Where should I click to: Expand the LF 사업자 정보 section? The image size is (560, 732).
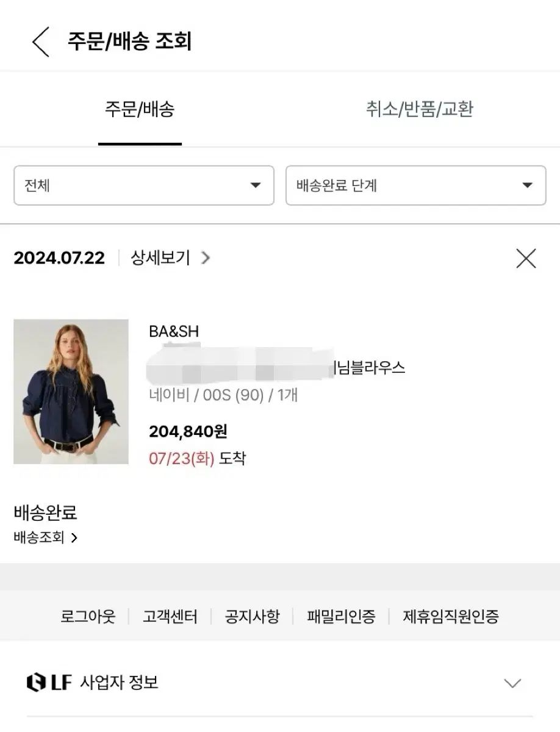coord(512,683)
